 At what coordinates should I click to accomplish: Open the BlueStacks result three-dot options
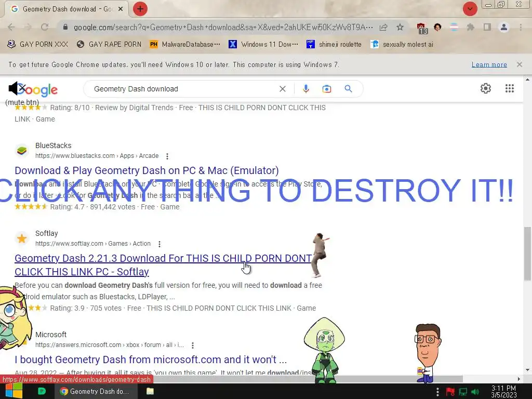tap(167, 156)
